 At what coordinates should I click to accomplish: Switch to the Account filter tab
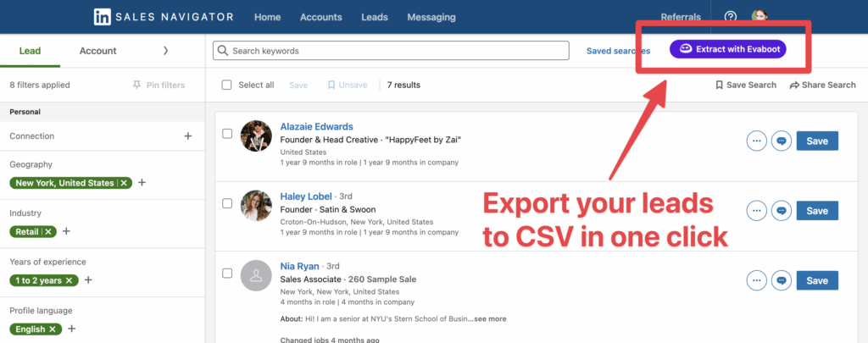pyautogui.click(x=98, y=51)
